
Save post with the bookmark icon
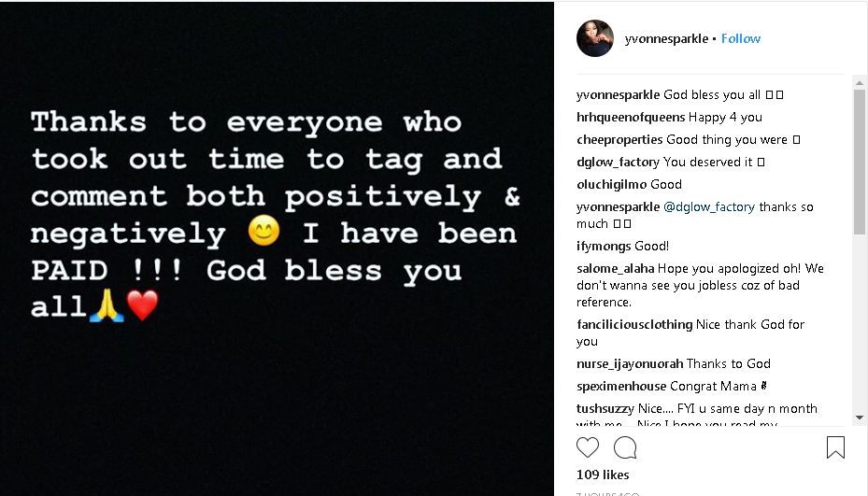[x=835, y=447]
